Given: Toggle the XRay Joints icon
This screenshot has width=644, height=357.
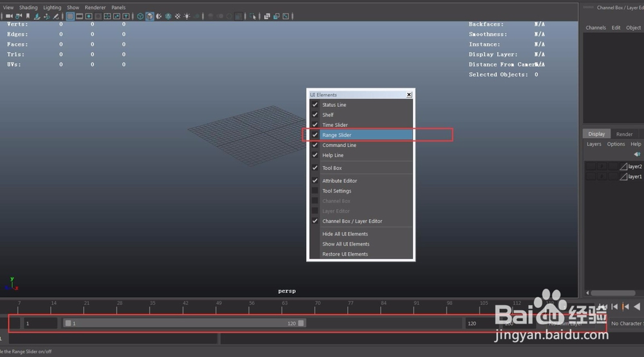Looking at the screenshot, I should point(286,16).
